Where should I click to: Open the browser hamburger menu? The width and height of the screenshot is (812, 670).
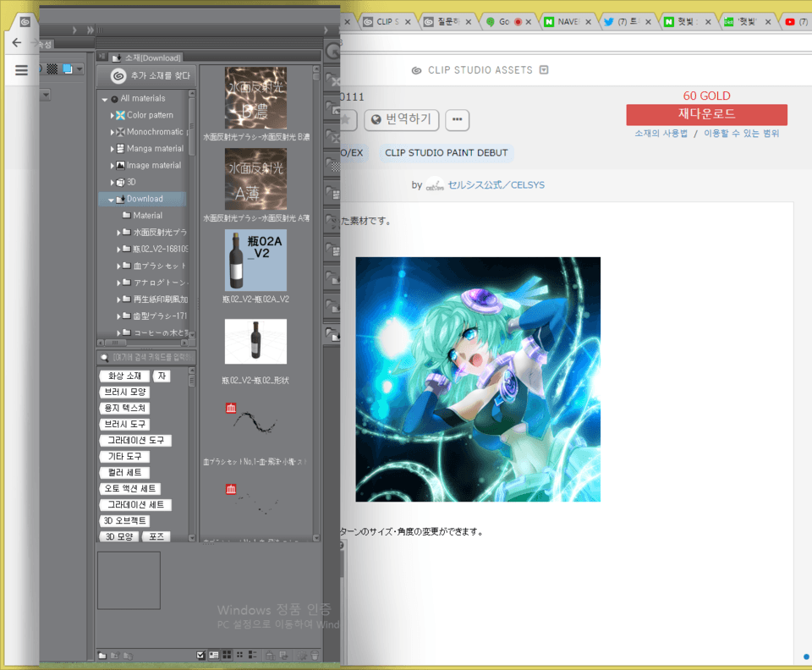point(21,70)
